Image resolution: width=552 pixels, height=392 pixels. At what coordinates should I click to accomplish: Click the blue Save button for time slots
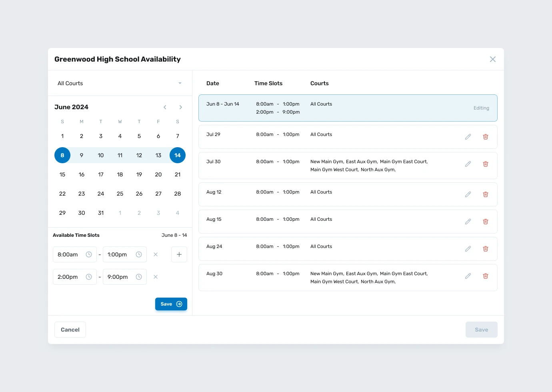click(x=171, y=304)
